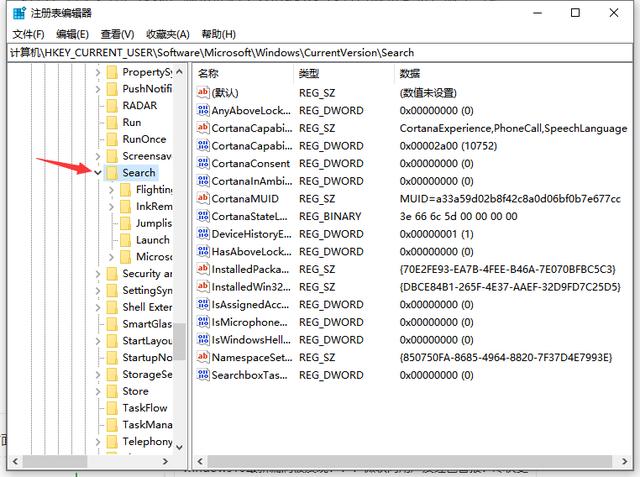Click tree pane scroll-down arrow
This screenshot has width=640, height=477.
point(179,448)
